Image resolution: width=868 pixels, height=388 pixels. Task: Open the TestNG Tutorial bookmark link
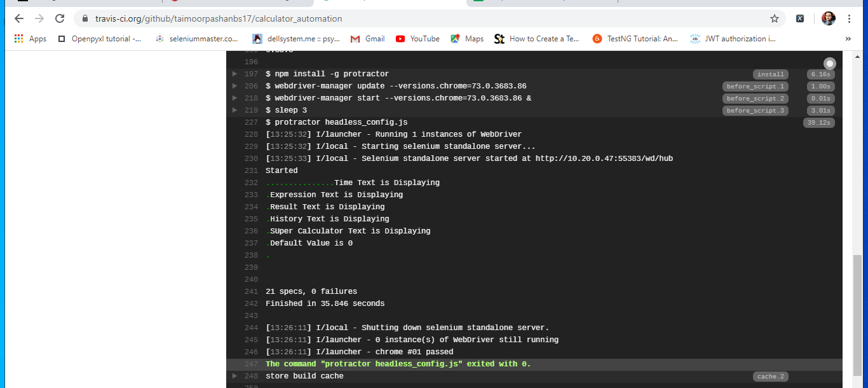pyautogui.click(x=636, y=38)
